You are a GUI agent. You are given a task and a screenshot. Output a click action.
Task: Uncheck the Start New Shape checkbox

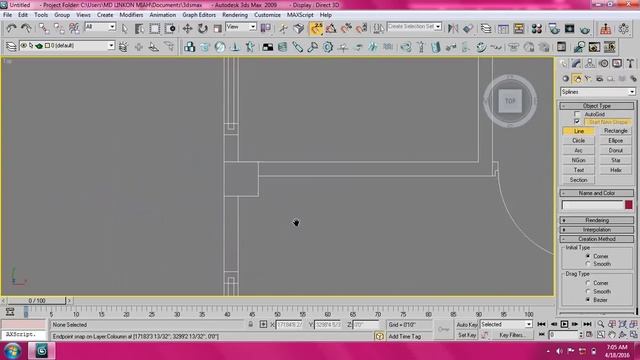coord(577,122)
